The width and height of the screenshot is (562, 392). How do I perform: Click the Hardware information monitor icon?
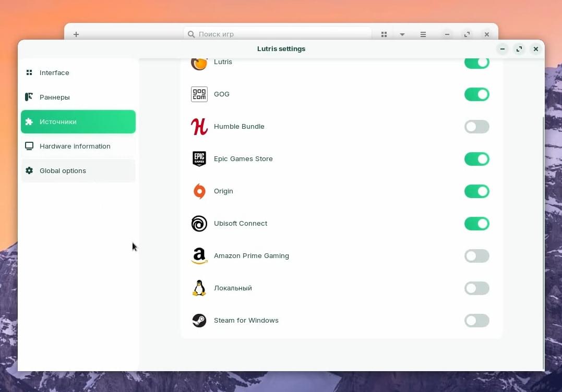point(29,146)
